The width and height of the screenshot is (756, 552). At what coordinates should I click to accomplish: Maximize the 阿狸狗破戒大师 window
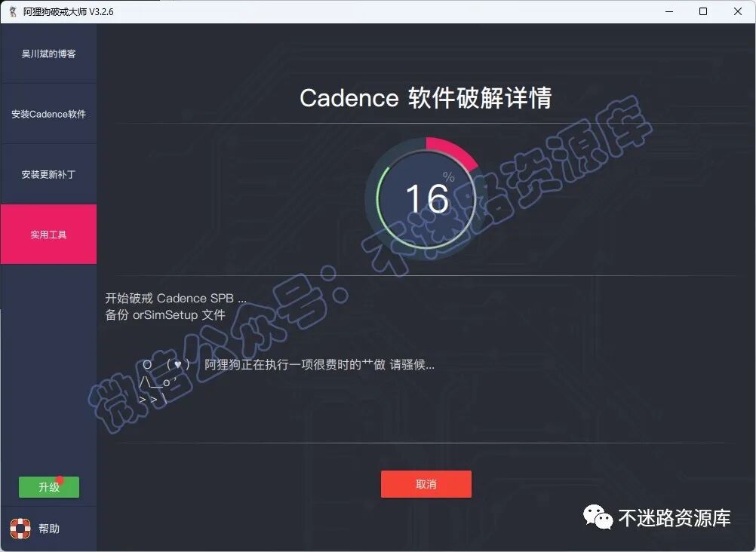(703, 11)
